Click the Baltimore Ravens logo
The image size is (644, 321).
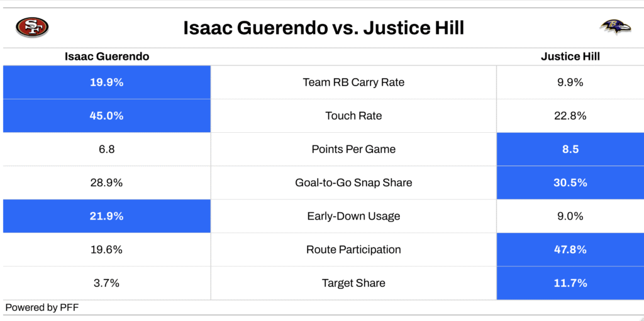pos(615,27)
